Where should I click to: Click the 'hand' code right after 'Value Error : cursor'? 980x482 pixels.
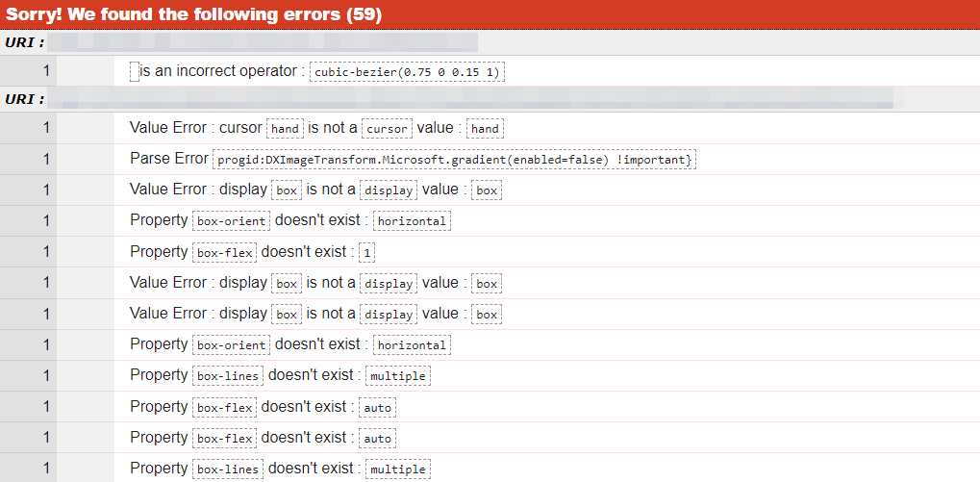285,129
